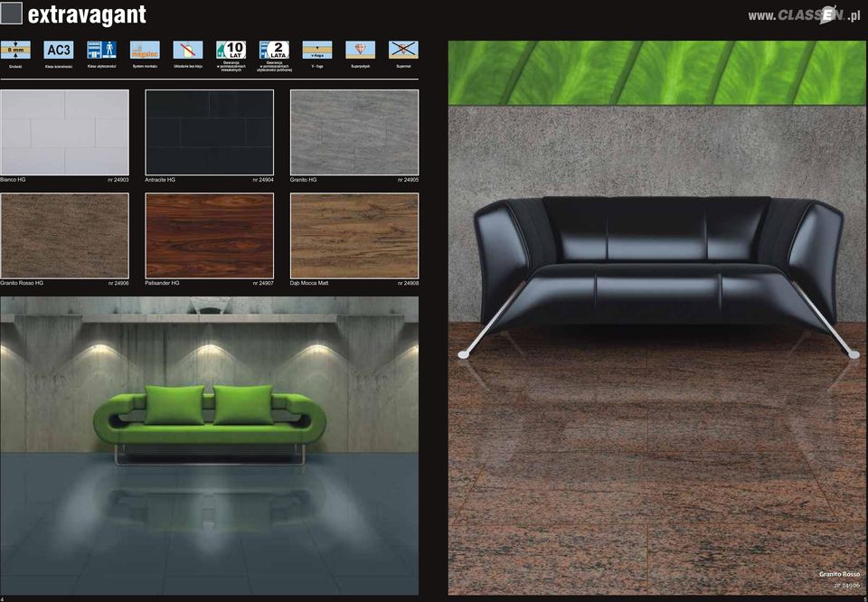Select the Granito Rosso HG swatch
This screenshot has width=868, height=602.
(65, 236)
